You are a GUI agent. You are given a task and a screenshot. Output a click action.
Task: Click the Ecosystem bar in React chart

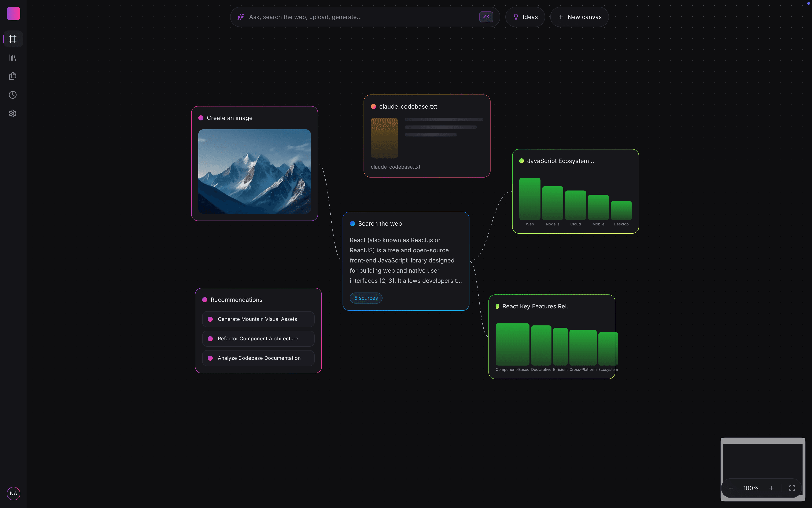(608, 349)
